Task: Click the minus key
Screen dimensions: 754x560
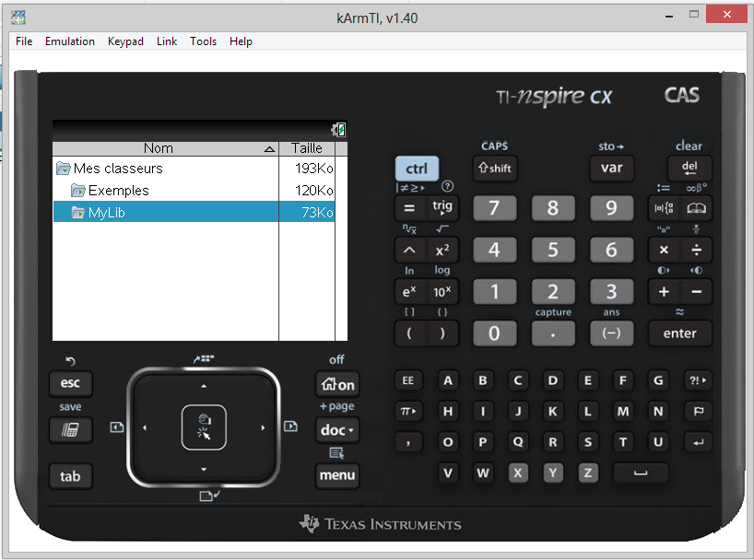Action: click(696, 292)
